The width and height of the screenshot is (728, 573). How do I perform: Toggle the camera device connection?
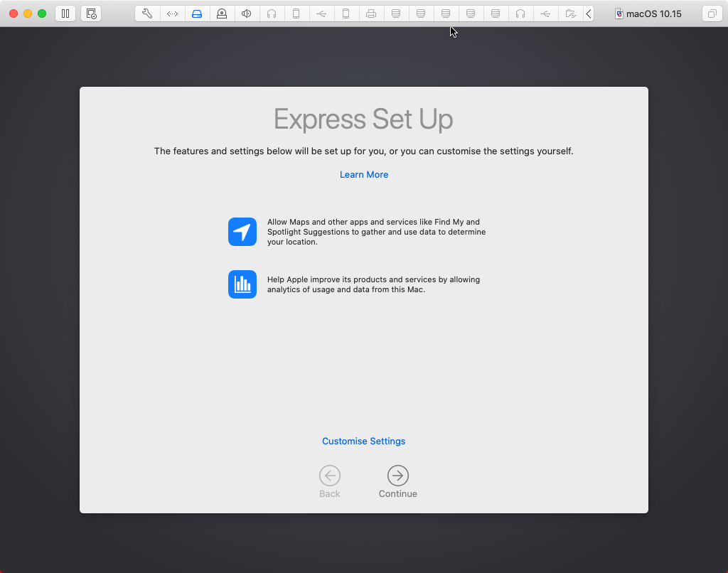(x=222, y=14)
